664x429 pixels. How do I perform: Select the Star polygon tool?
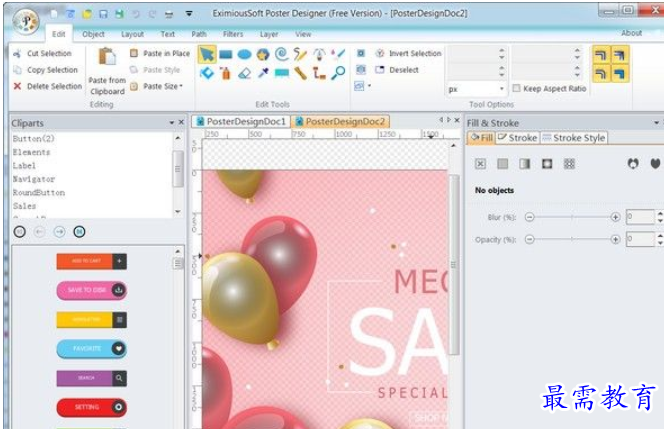[x=263, y=54]
